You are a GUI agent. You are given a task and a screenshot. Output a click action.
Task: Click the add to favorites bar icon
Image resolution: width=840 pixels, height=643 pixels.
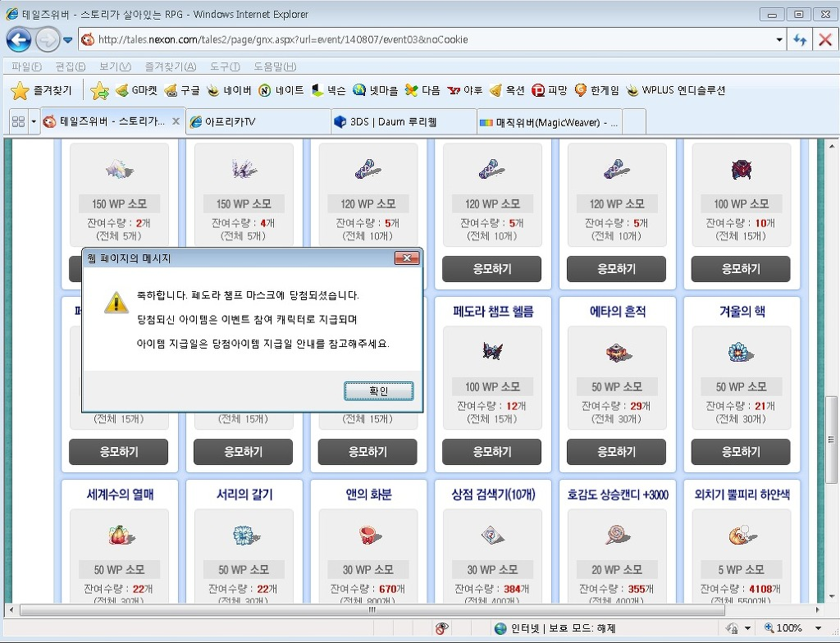(99, 90)
